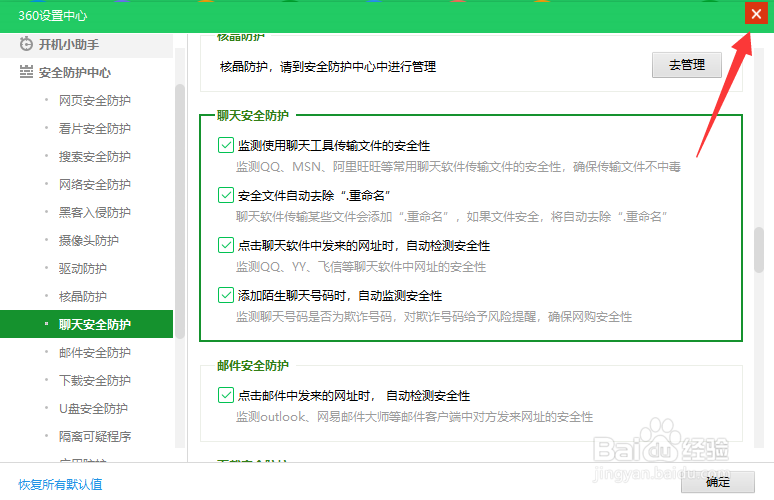Click 邮件安全防护 group heading

click(x=253, y=366)
